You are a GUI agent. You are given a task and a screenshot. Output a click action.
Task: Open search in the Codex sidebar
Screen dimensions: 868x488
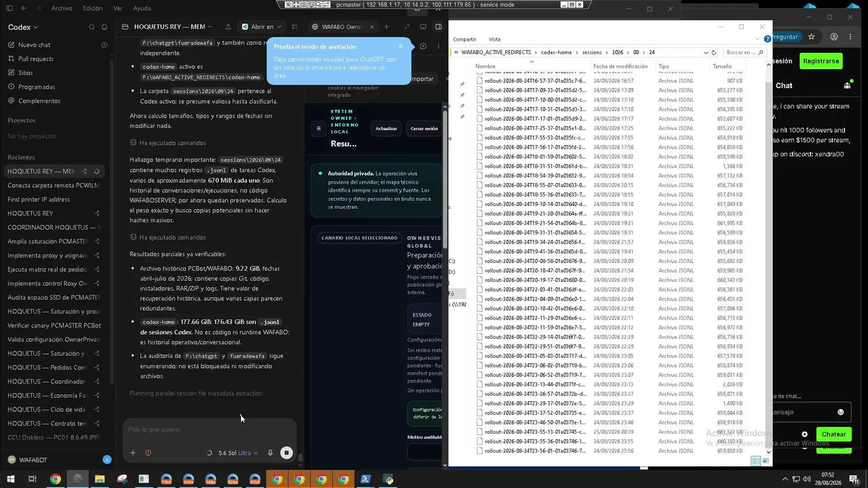92,27
